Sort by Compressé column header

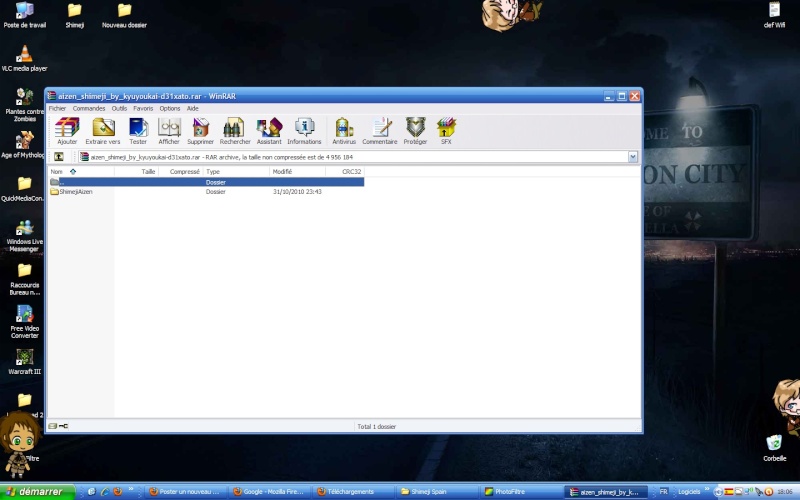pos(181,171)
